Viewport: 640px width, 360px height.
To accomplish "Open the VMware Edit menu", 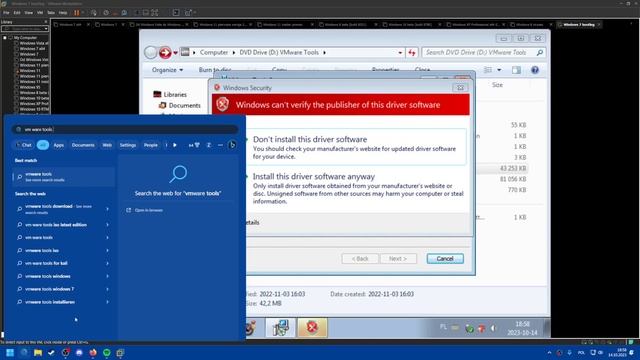I will point(17,13).
